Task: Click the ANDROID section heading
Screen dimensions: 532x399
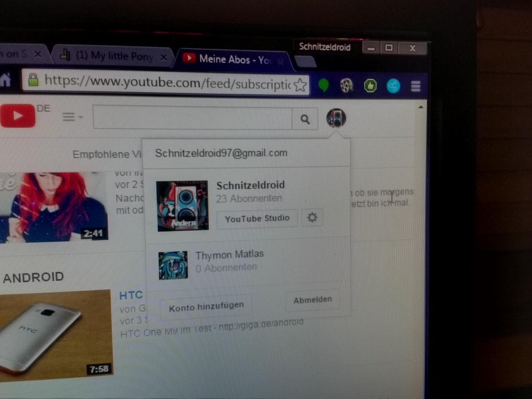Action: tap(33, 278)
